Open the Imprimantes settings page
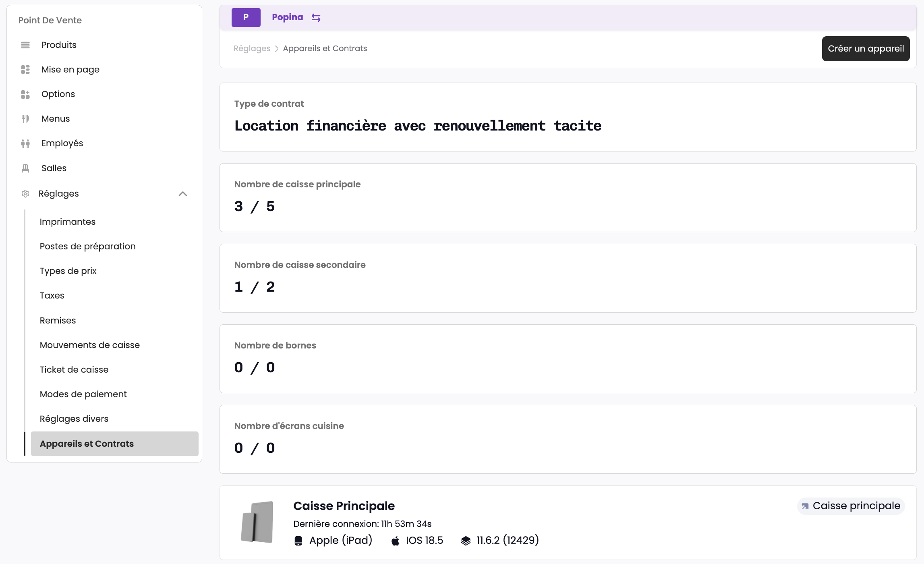 67,222
